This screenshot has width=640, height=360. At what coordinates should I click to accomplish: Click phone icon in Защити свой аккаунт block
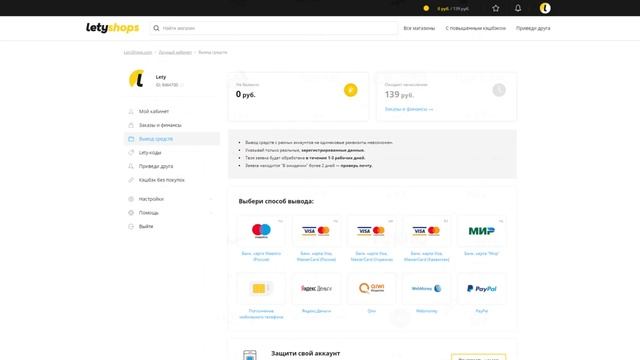coord(250,355)
